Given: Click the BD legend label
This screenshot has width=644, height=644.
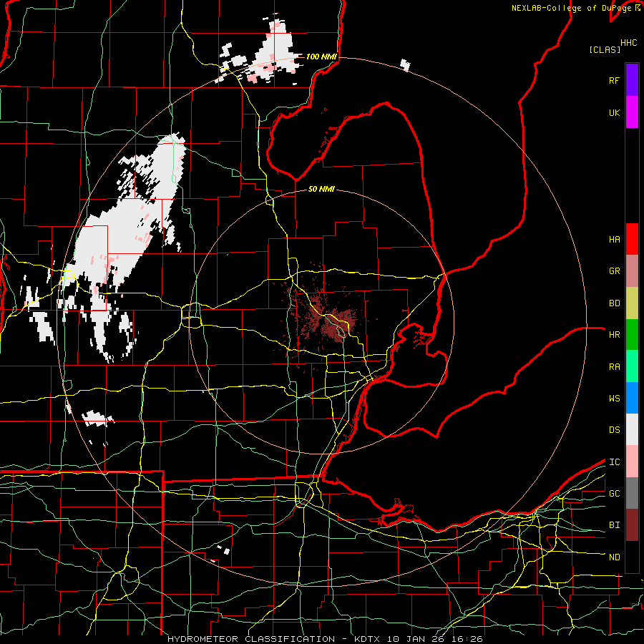Looking at the screenshot, I should coord(614,303).
